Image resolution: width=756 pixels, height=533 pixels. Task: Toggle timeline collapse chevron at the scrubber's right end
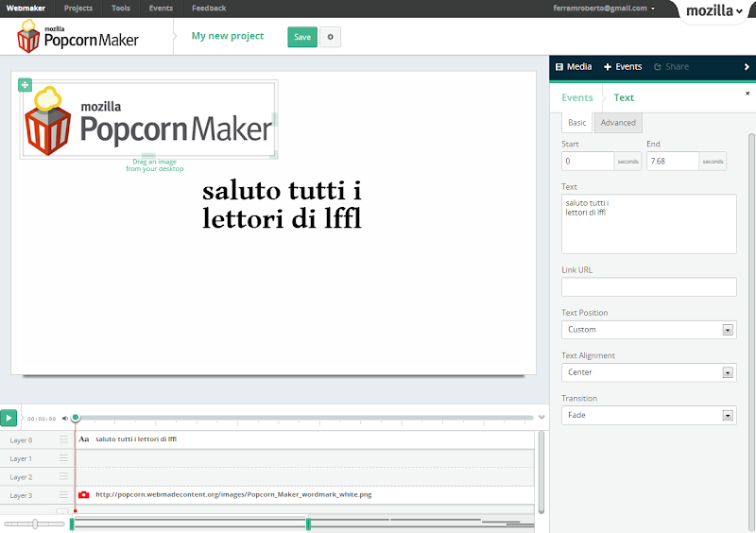(541, 418)
